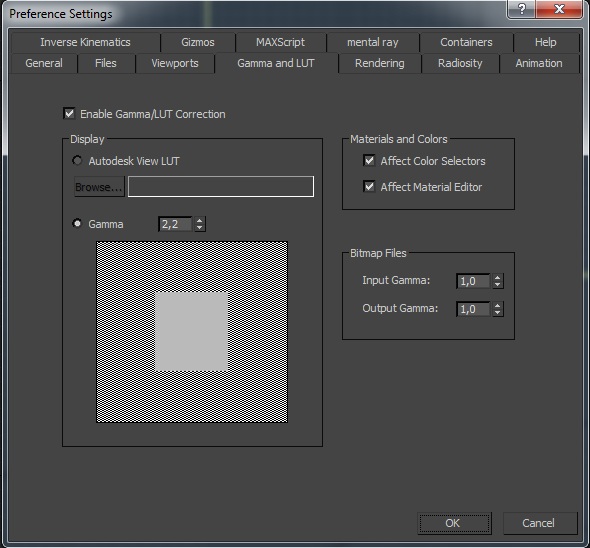Click the Cancel button
The image size is (590, 548).
540,523
